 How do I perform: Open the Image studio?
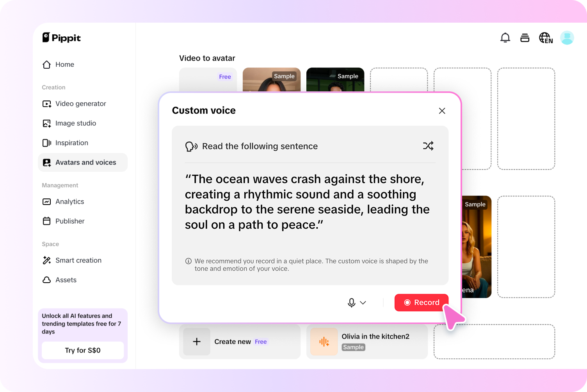(76, 123)
